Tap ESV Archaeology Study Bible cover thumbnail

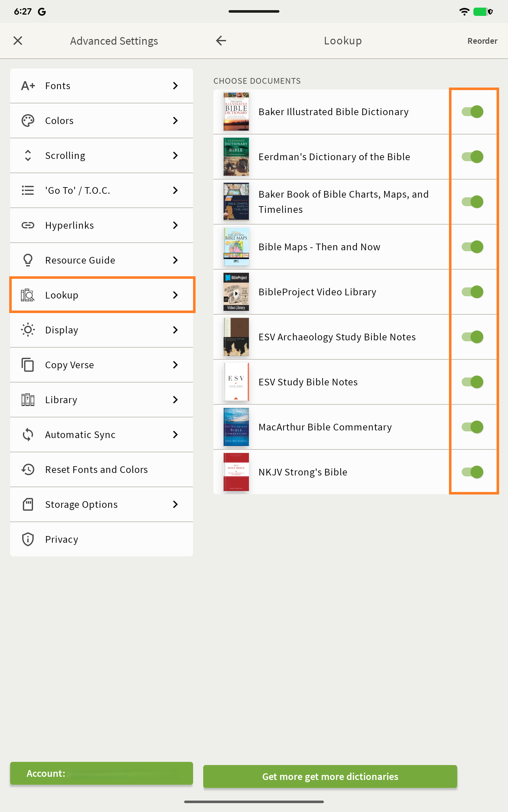click(x=236, y=337)
